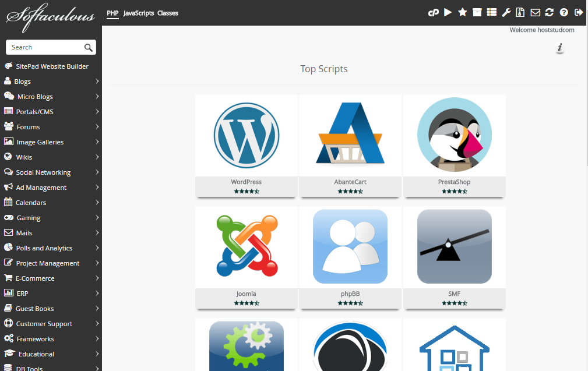Open the task list icon in top bar
Screen dimensions: 588x371
(x=492, y=12)
